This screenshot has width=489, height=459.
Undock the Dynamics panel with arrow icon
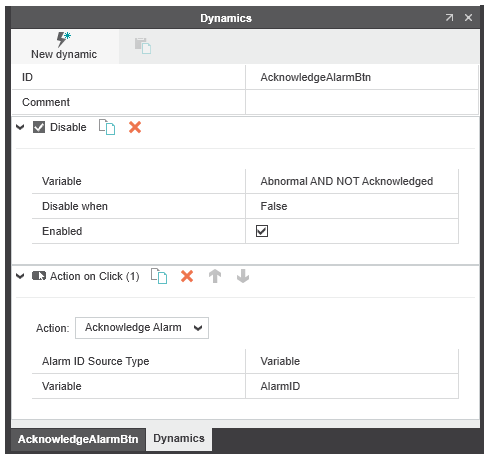point(450,17)
